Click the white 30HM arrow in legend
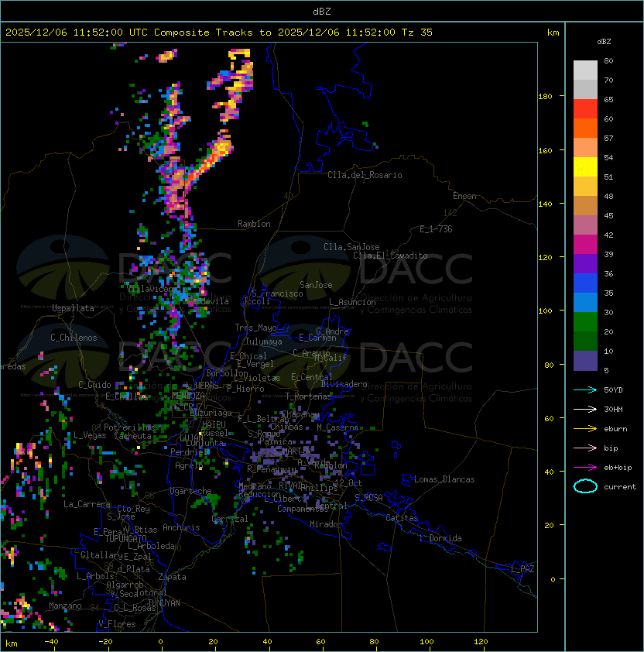Viewport: 644px width, 652px height. (585, 409)
